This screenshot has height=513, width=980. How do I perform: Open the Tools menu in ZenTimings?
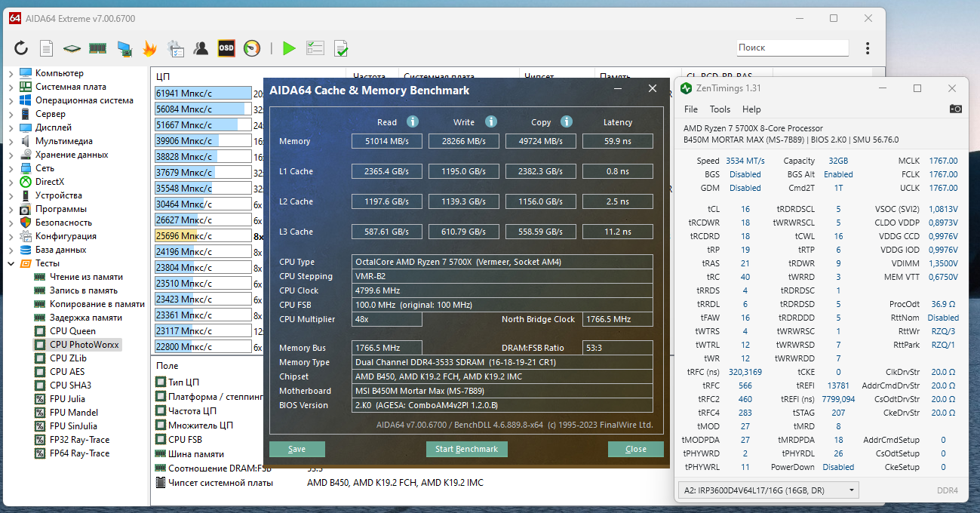click(x=720, y=109)
